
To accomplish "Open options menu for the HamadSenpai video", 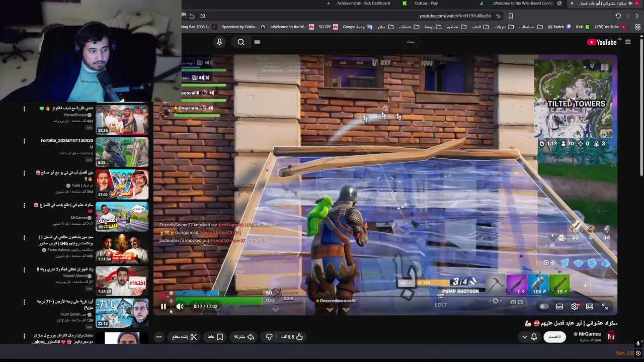I will point(24,109).
